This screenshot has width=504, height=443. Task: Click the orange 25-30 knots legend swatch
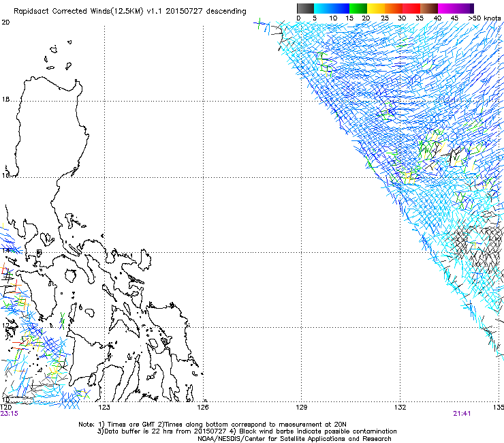pyautogui.click(x=394, y=8)
